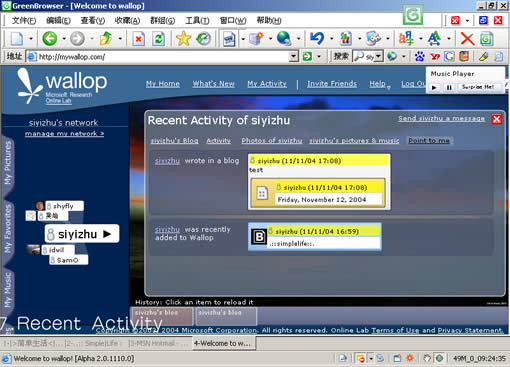The height and width of the screenshot is (367, 510).
Task: Click the large red X toolbar icon
Action: coord(467,39)
